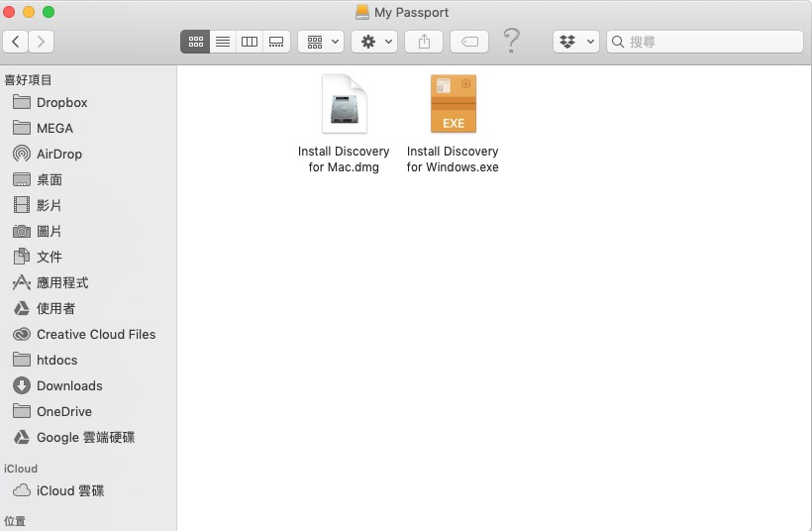Open the Dropbox toolbar dropdown

coord(576,42)
